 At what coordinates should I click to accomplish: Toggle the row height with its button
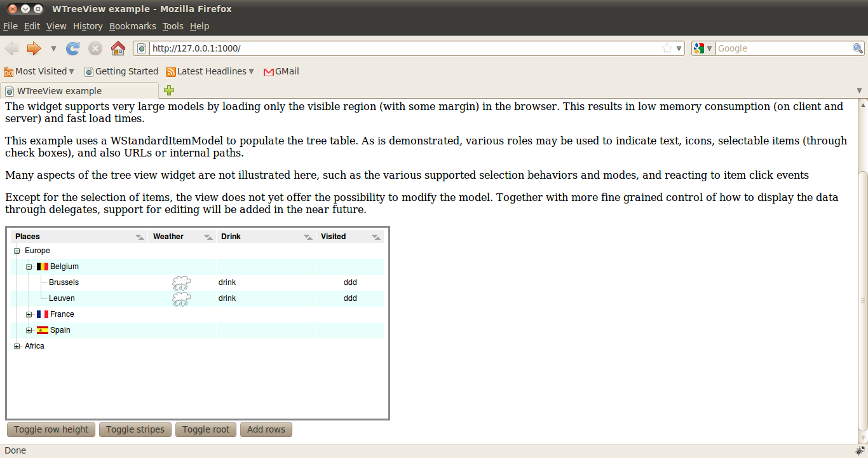[x=51, y=429]
